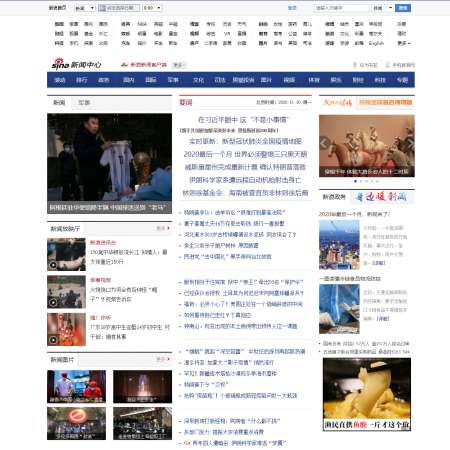Open the horse figurines carousel image
This screenshot has height=450, width=450.
point(367,146)
